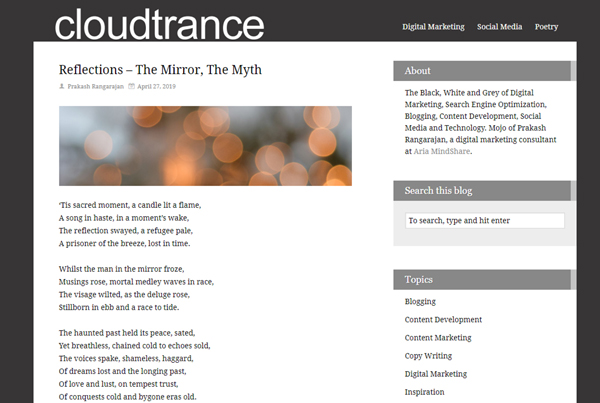Open the Copy Writing topic
The width and height of the screenshot is (600, 403).
[x=428, y=356]
